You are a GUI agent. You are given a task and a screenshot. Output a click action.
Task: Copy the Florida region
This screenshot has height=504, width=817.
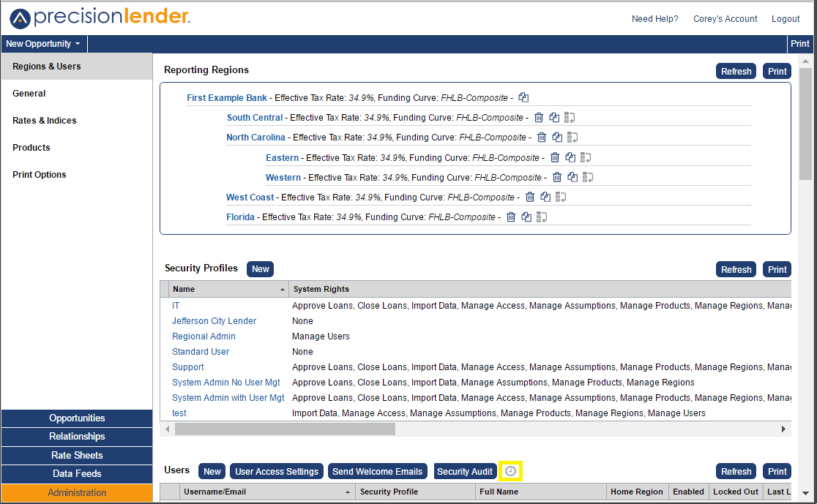click(x=526, y=217)
